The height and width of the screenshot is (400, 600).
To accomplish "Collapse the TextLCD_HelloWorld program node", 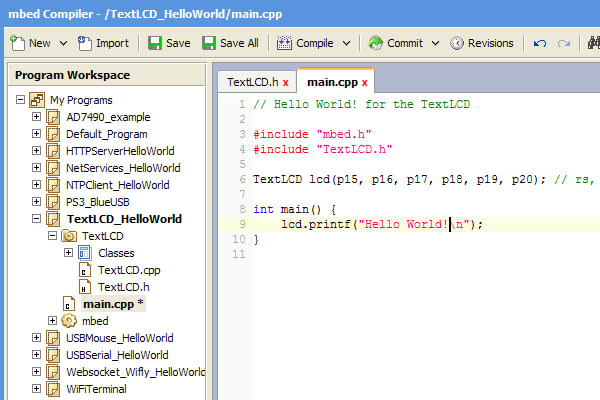I will tap(37, 219).
